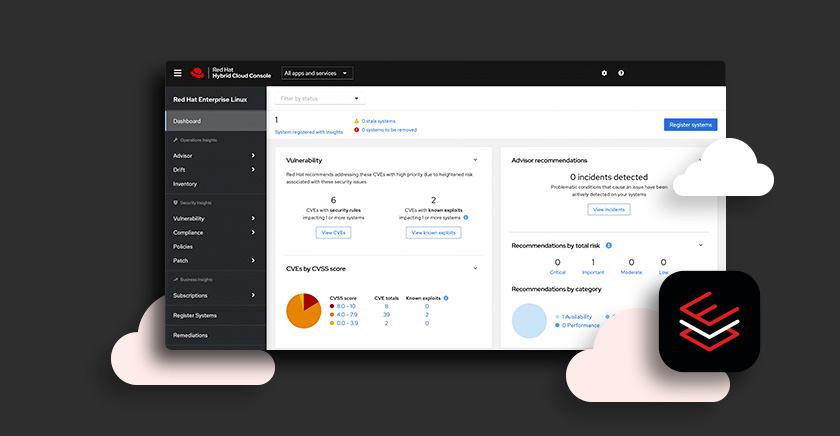Open the 0 stale systems link
This screenshot has height=436, width=840.
[378, 121]
